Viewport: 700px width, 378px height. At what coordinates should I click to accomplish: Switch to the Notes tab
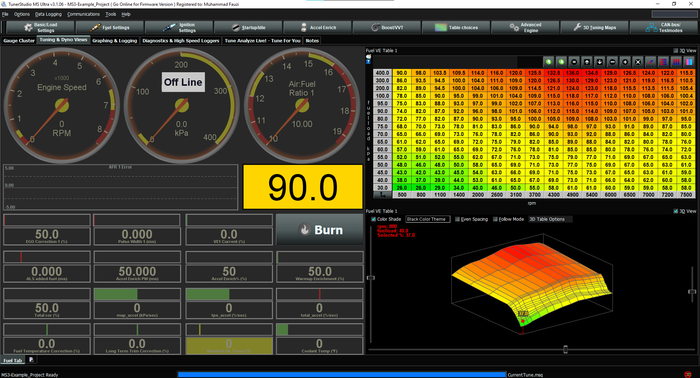(x=312, y=41)
